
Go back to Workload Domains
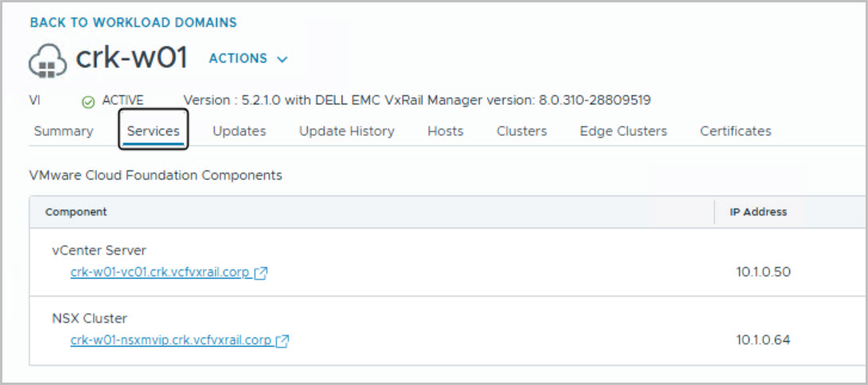click(x=133, y=22)
